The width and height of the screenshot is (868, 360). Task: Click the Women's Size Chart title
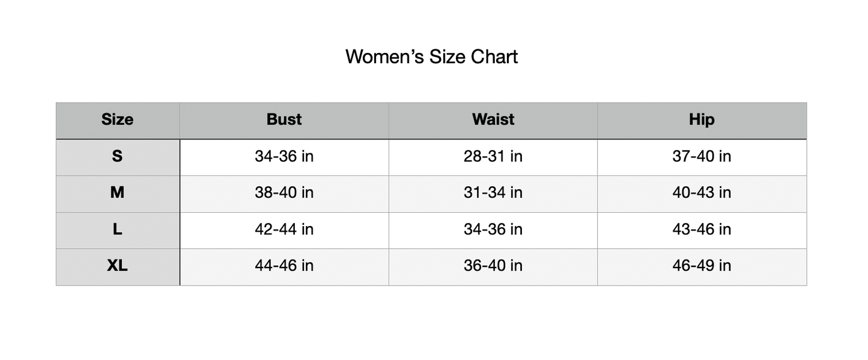(x=431, y=56)
